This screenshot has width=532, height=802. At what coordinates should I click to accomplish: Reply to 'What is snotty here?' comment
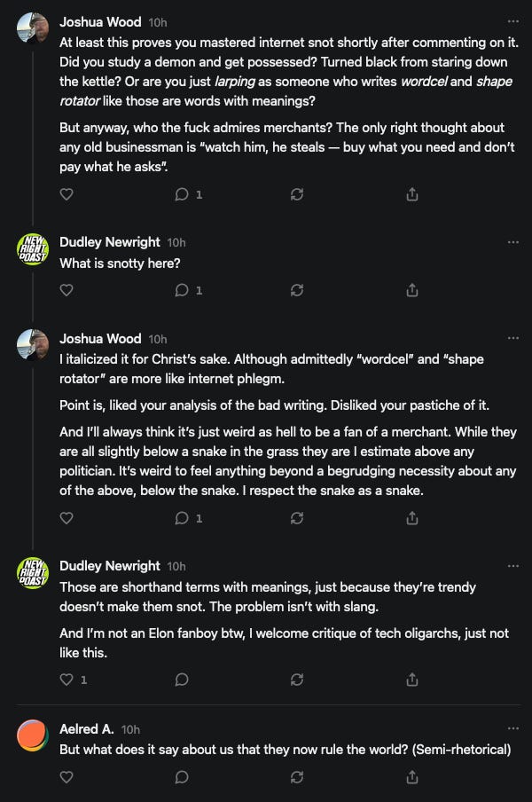click(182, 289)
